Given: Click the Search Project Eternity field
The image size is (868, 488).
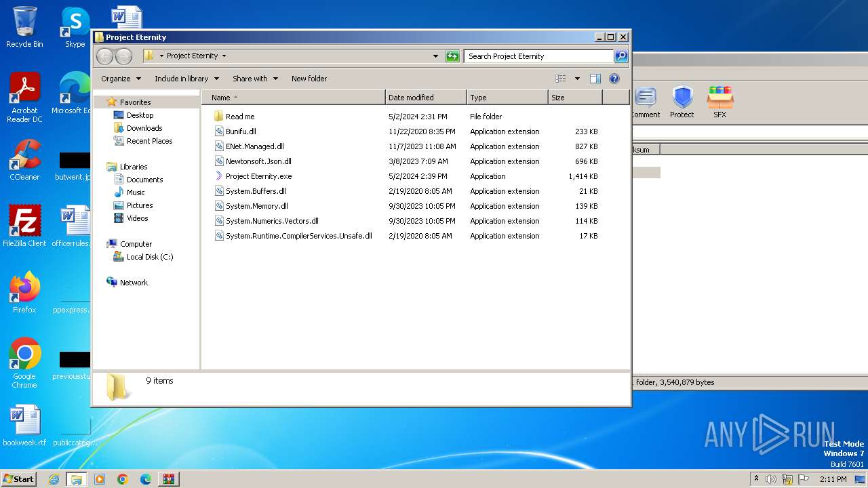Looking at the screenshot, I should click(539, 56).
